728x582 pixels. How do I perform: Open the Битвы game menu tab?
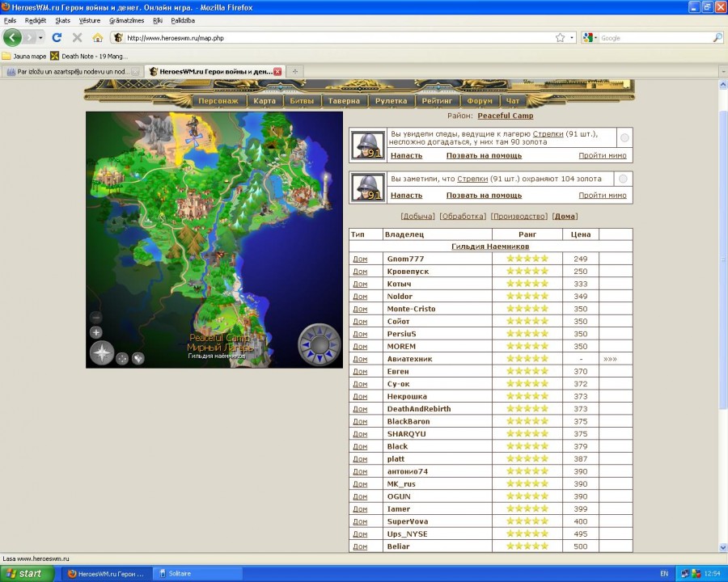click(x=302, y=101)
